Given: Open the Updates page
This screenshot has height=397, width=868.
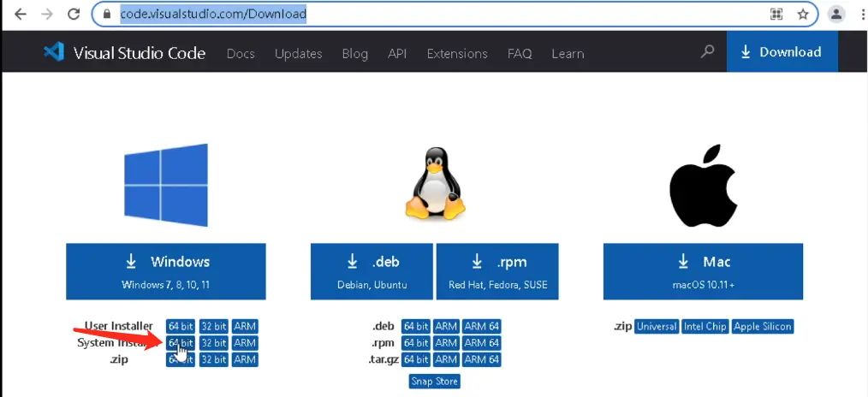Looking at the screenshot, I should coord(299,54).
